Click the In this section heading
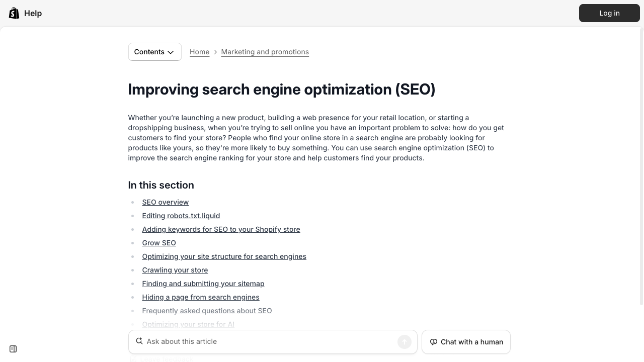Viewport: 644px width, 362px height. [161, 185]
